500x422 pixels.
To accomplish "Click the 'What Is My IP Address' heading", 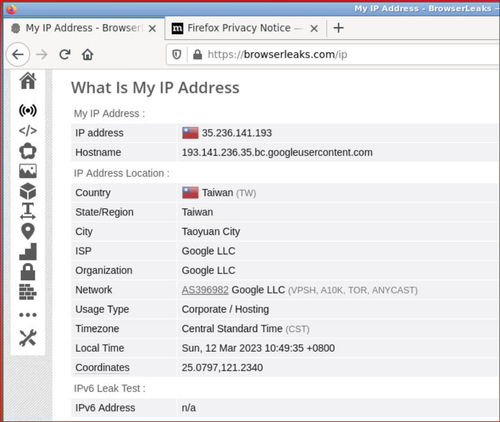I will click(x=155, y=88).
